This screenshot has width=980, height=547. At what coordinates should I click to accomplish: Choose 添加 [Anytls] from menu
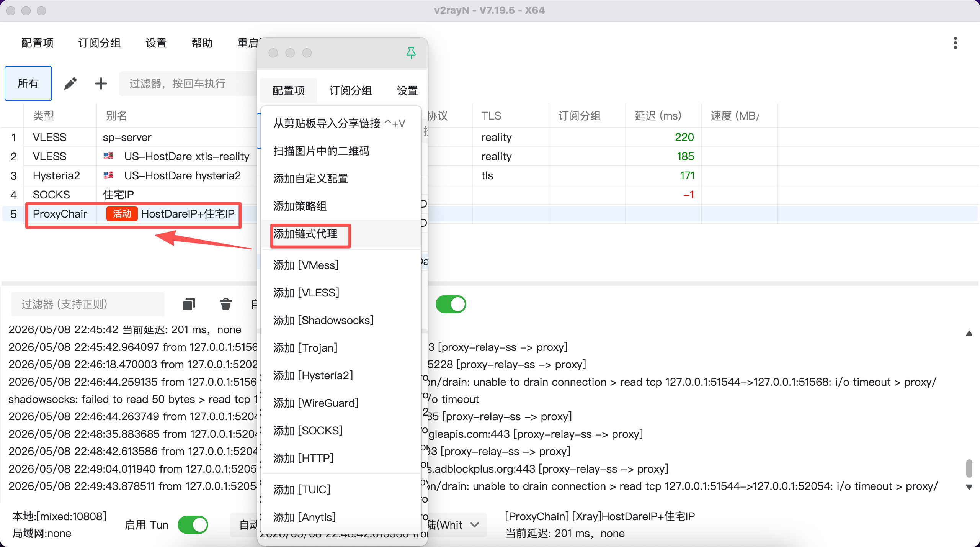(x=341, y=517)
